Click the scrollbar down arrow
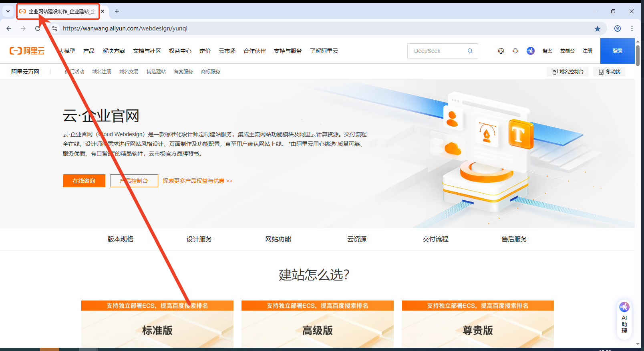Image resolution: width=644 pixels, height=351 pixels. point(638,344)
